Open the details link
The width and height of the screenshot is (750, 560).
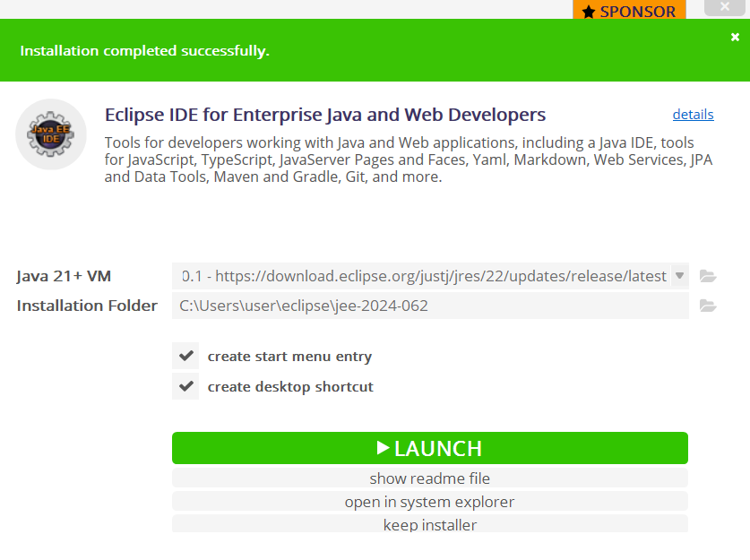point(693,115)
